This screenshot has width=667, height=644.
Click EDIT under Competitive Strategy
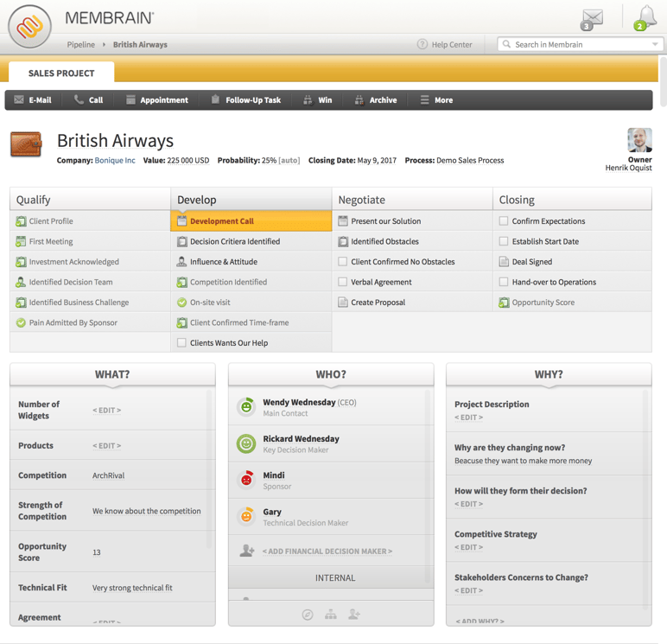tap(469, 547)
